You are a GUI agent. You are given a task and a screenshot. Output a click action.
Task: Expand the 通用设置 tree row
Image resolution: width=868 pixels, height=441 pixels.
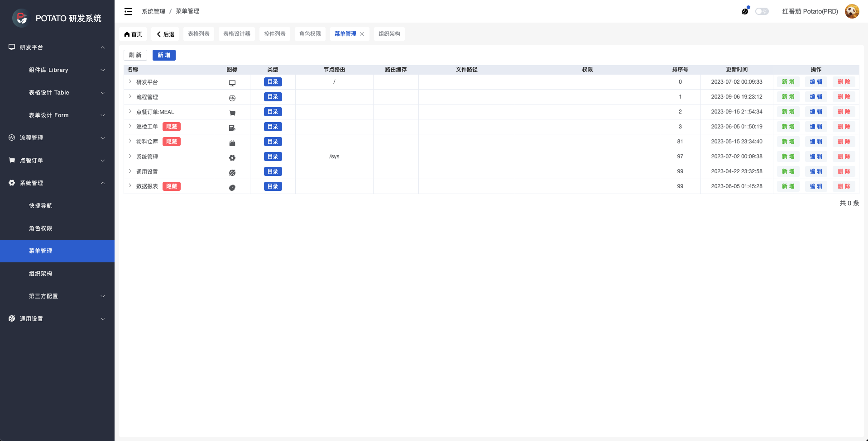[x=130, y=171]
